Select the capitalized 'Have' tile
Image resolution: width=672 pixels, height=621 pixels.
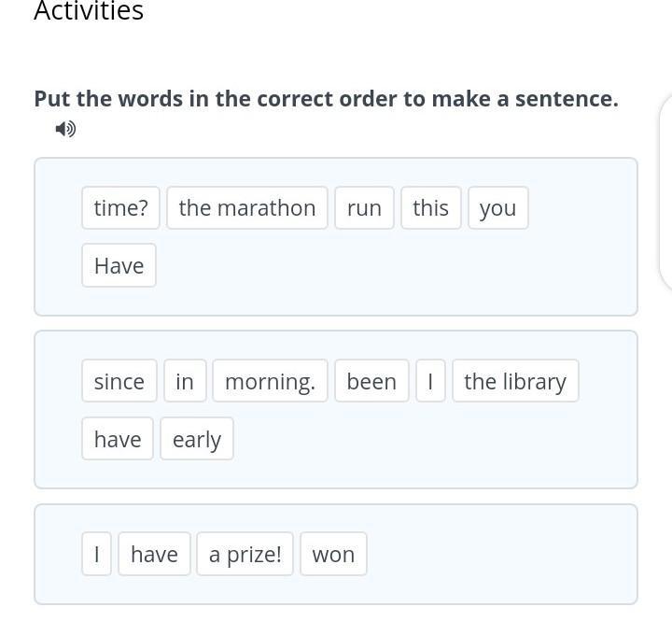[x=119, y=266]
